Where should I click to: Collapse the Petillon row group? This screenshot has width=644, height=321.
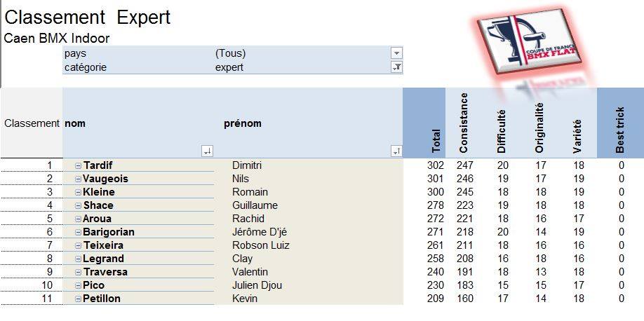tap(78, 299)
